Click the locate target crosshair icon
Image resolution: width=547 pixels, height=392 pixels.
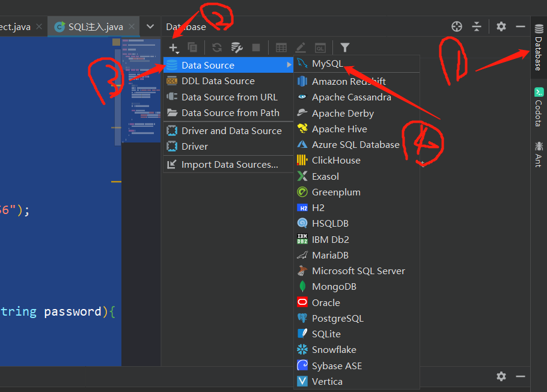click(457, 26)
